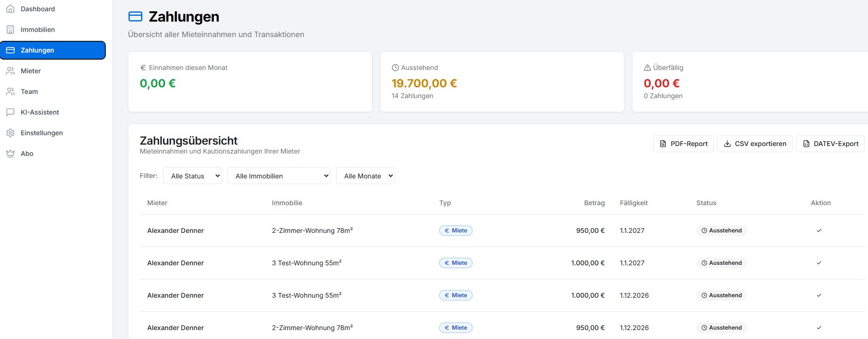Click the download icon on CSV exportieren
This screenshot has width=868, height=339.
727,144
